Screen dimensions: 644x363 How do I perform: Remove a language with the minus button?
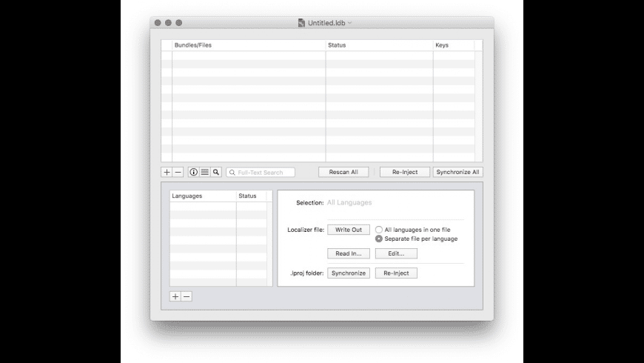coord(187,296)
